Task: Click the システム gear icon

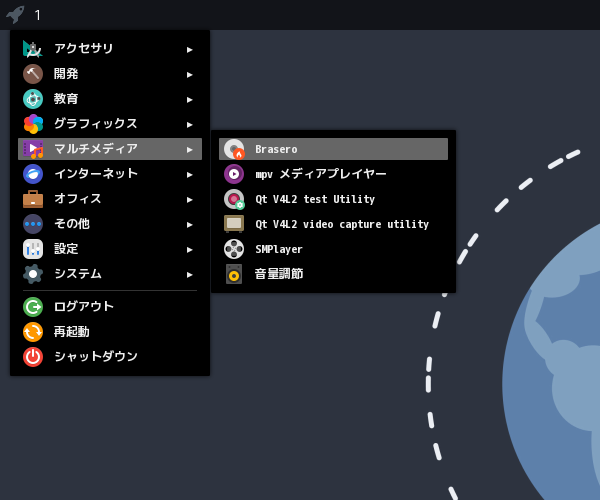Action: click(33, 274)
